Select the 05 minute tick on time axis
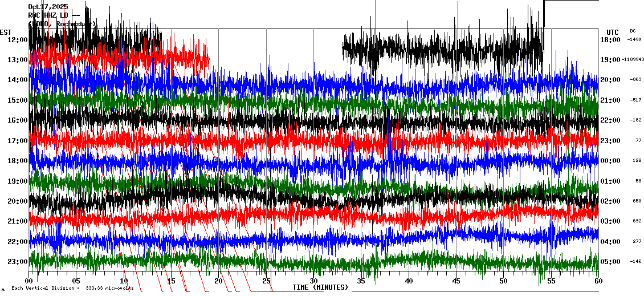The image size is (644, 296). 76,281
